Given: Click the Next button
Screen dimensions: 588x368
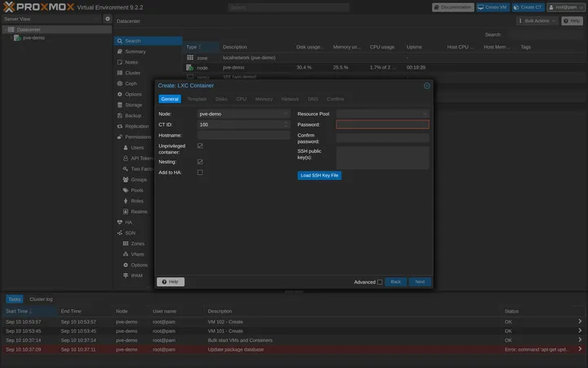Looking at the screenshot, I should (420, 281).
